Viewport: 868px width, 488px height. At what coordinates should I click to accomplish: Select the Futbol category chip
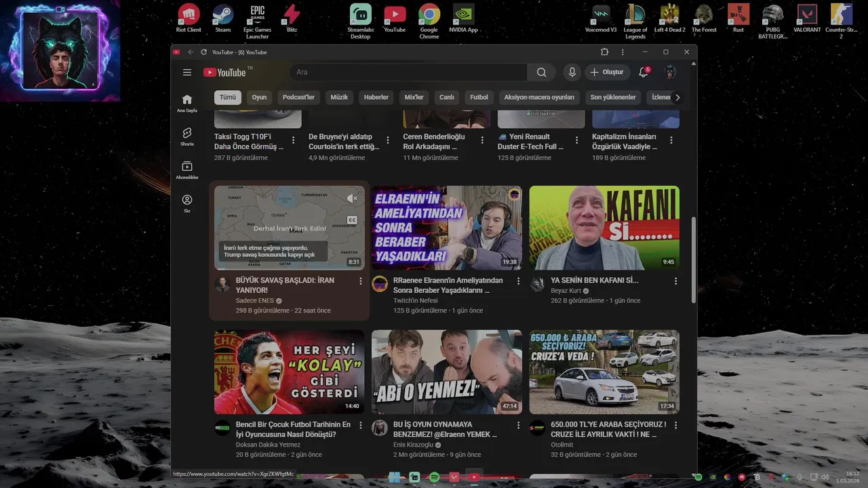click(479, 97)
